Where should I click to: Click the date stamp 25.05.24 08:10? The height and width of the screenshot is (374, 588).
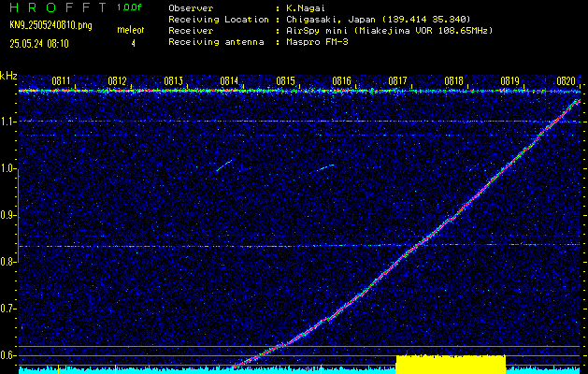pyautogui.click(x=39, y=44)
